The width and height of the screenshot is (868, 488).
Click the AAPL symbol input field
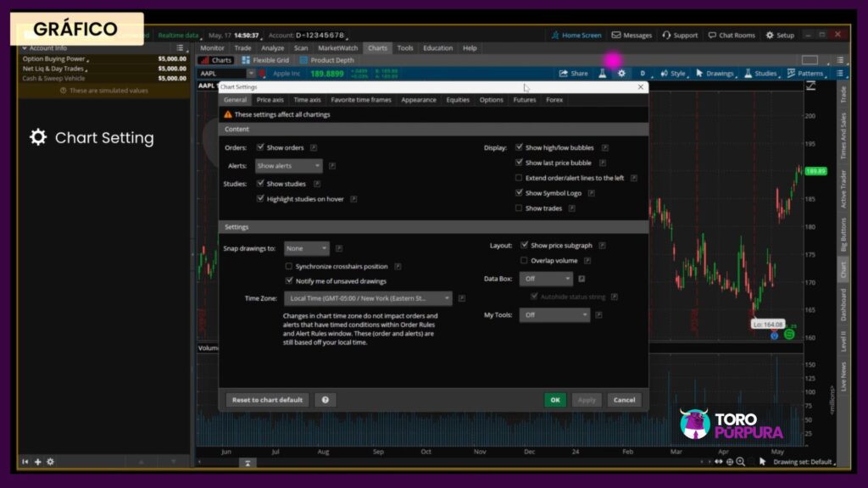(222, 73)
